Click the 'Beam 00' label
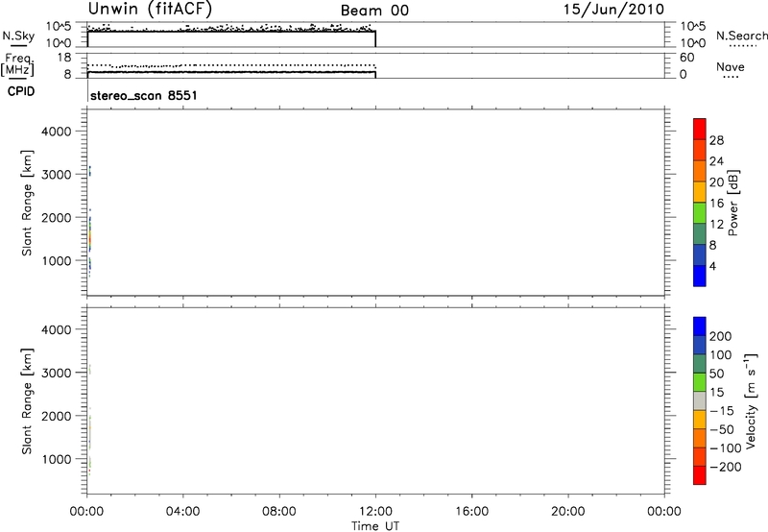Screen dimensions: 768x532 pyautogui.click(x=374, y=11)
